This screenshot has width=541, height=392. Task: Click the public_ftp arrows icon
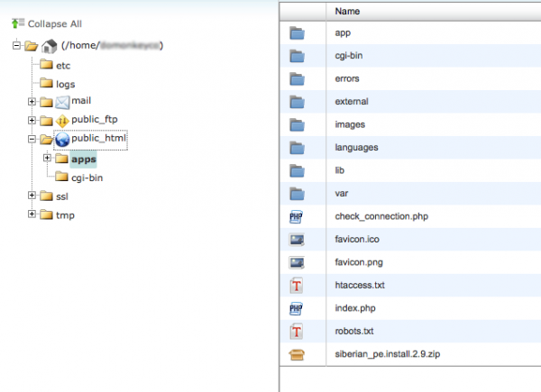click(62, 121)
